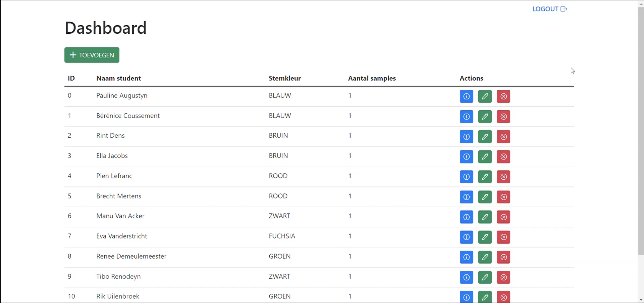The height and width of the screenshot is (303, 644).
Task: Click the Aantal samples column header
Action: tap(372, 78)
